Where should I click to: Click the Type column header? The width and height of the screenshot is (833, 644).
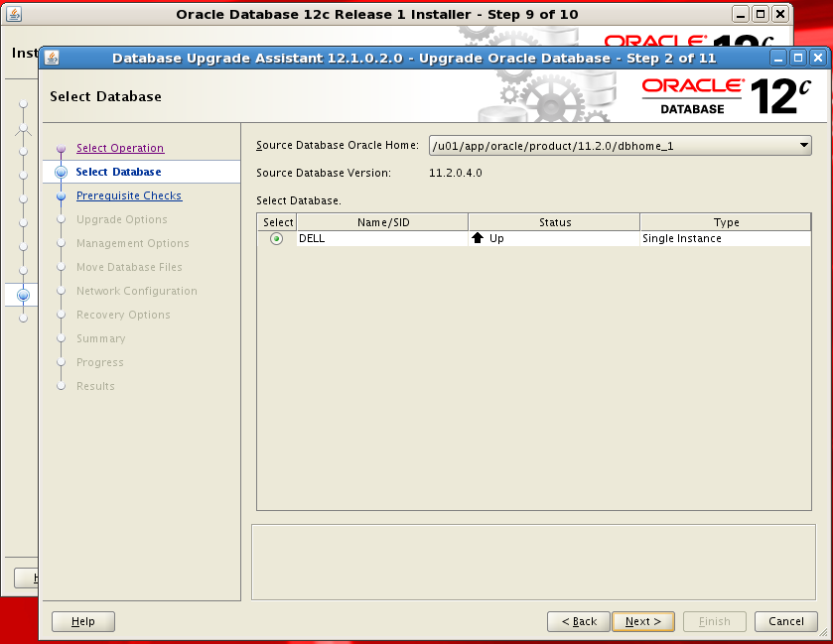(726, 222)
